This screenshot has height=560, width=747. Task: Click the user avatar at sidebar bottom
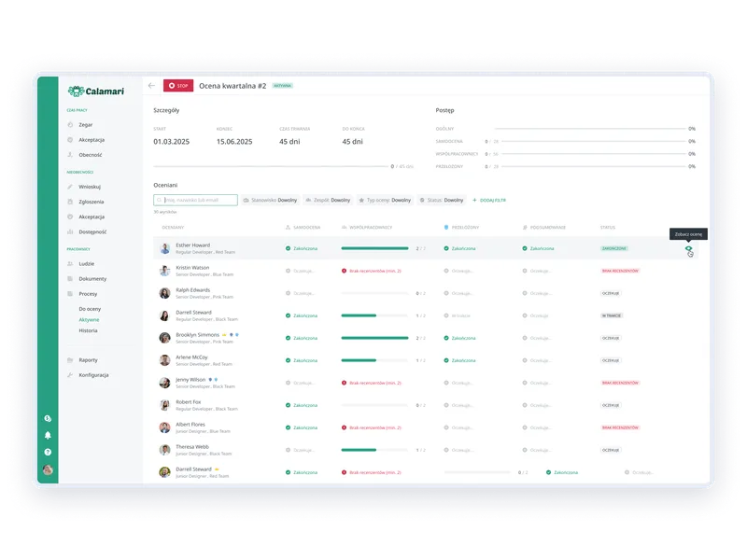point(48,469)
